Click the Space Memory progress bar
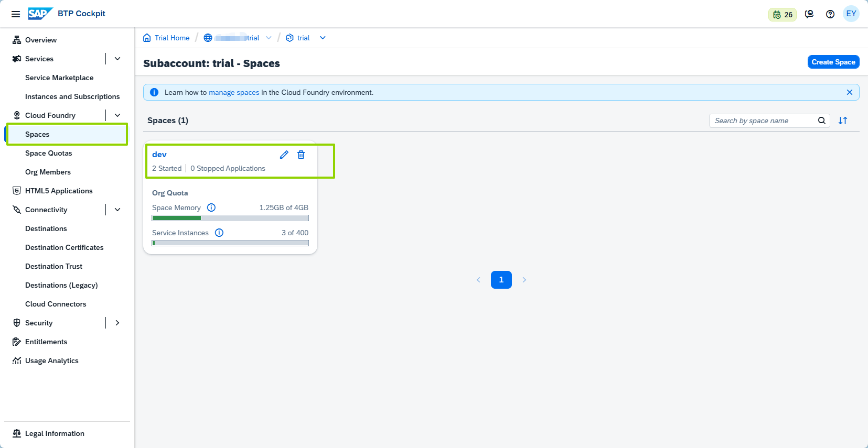The width and height of the screenshot is (868, 448). [230, 218]
